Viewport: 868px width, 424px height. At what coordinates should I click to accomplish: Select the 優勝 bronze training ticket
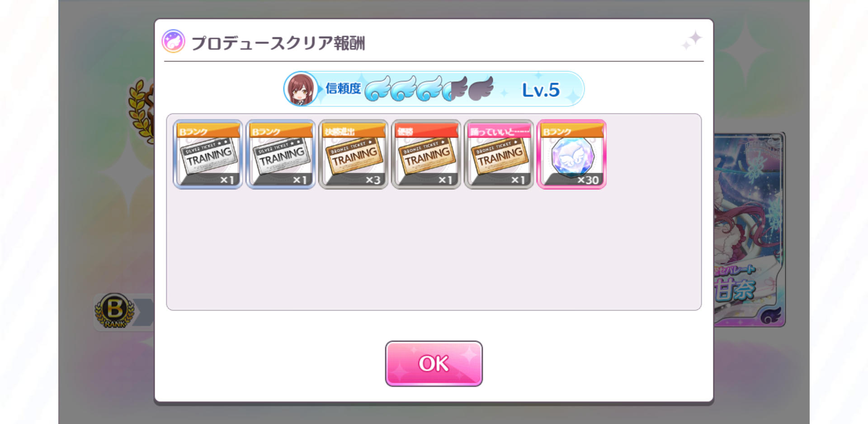[x=426, y=154]
